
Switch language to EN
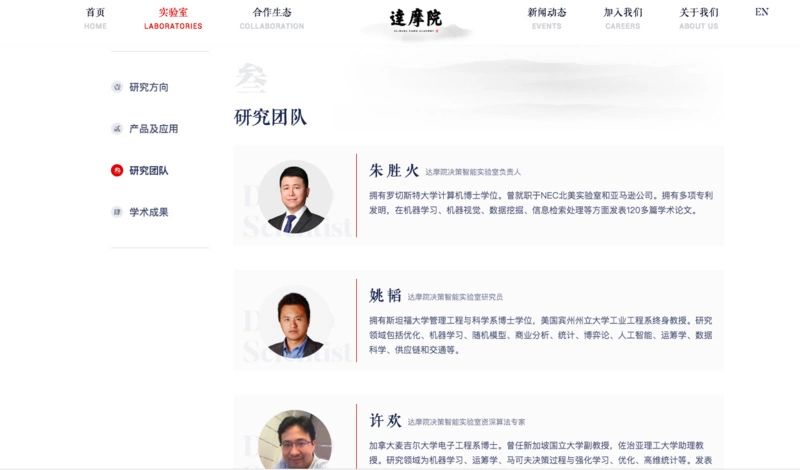[x=762, y=12]
